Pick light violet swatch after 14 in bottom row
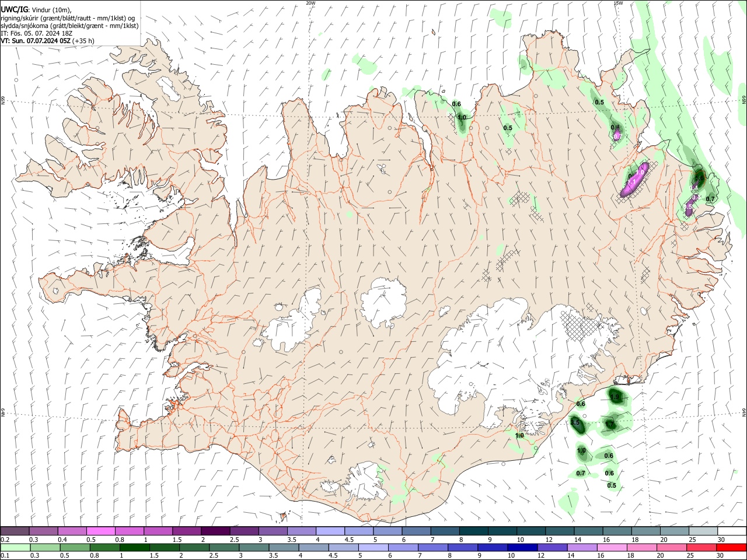The height and width of the screenshot is (560, 747). [582, 547]
